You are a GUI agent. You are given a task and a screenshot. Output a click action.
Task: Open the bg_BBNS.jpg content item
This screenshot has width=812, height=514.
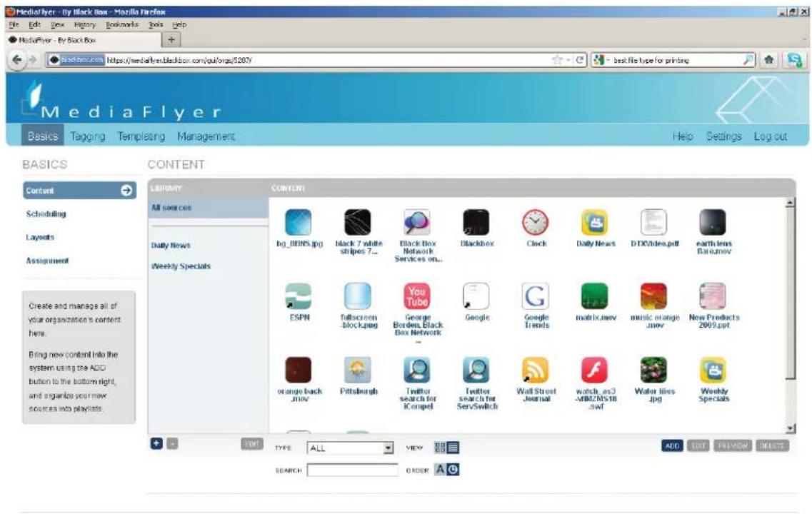point(299,222)
